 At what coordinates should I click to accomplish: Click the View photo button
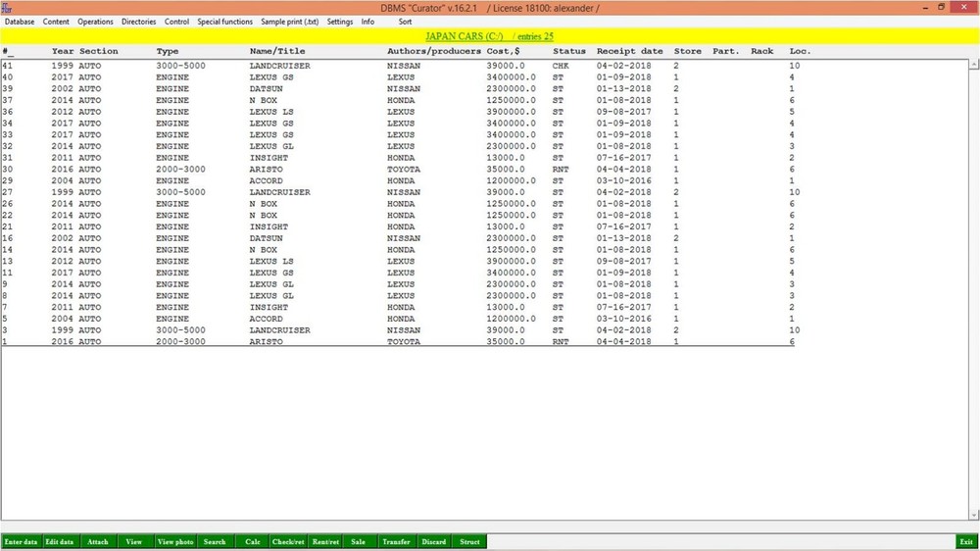175,541
